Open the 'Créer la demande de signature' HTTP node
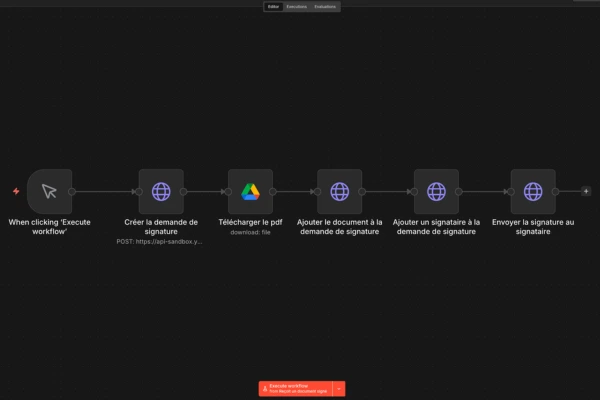 point(161,191)
